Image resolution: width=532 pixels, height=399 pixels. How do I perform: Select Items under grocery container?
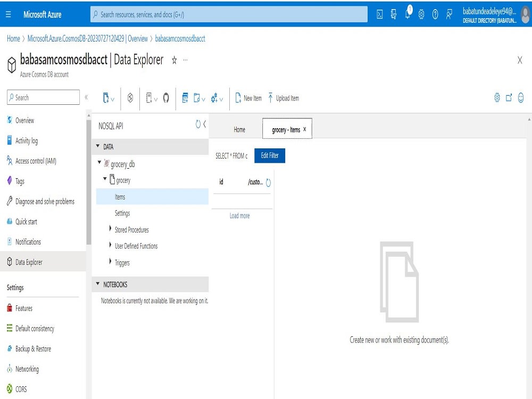tap(152, 196)
